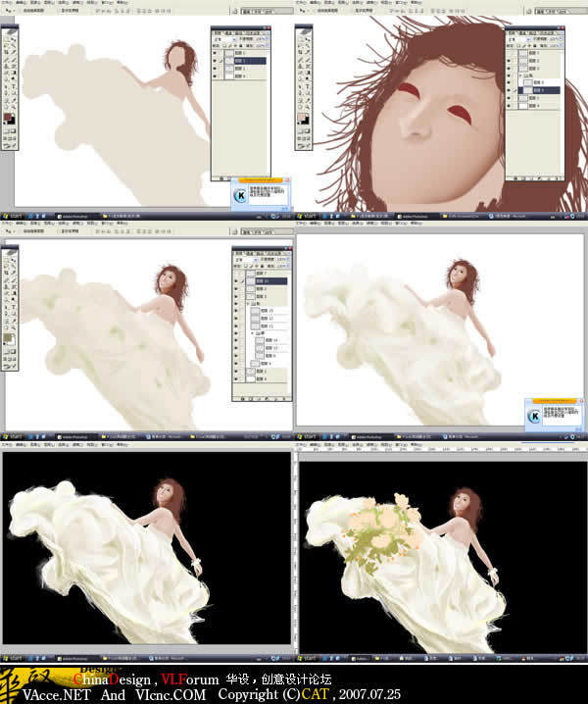Viewport: 588px width, 704px height.
Task: Open the first menu in black-background dress screenshot
Action: (x=6, y=444)
